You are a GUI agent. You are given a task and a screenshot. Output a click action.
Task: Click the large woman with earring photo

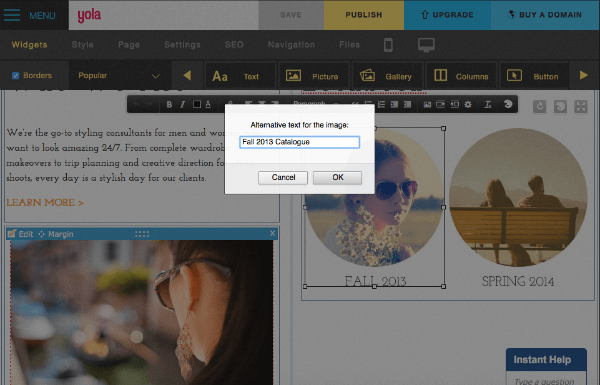pos(142,312)
